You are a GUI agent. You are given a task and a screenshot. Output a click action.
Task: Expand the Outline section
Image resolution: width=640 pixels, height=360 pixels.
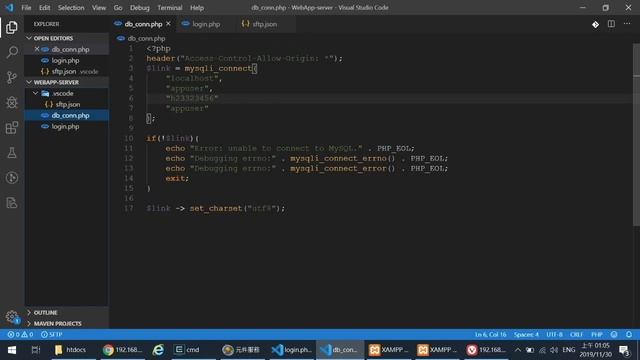(29, 312)
